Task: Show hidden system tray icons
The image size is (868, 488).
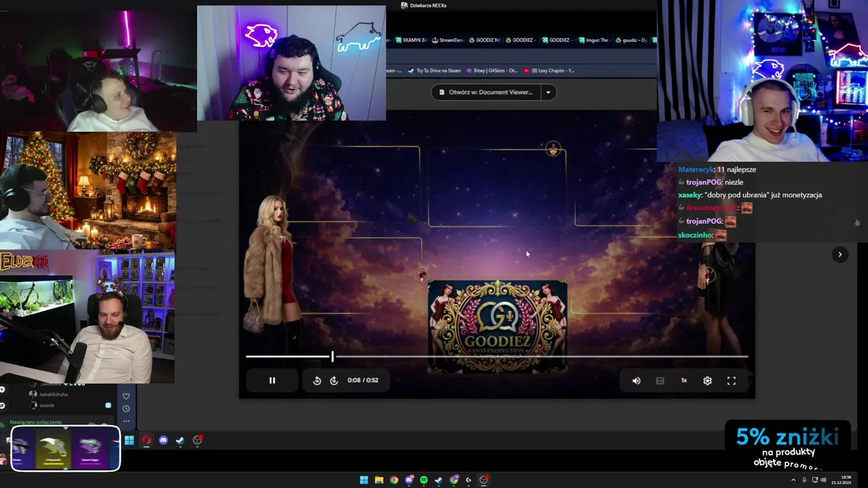Action: 793,480
